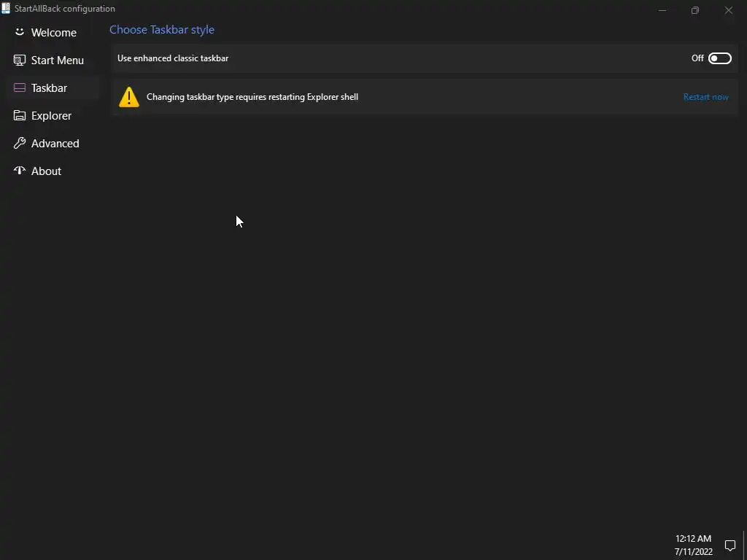
Task: Click the About umbrella icon
Action: (x=20, y=171)
